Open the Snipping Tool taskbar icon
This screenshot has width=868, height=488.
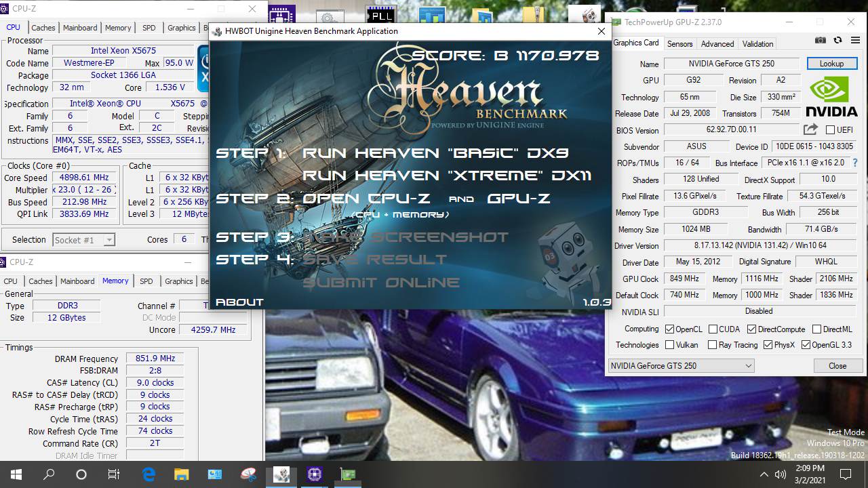(248, 474)
